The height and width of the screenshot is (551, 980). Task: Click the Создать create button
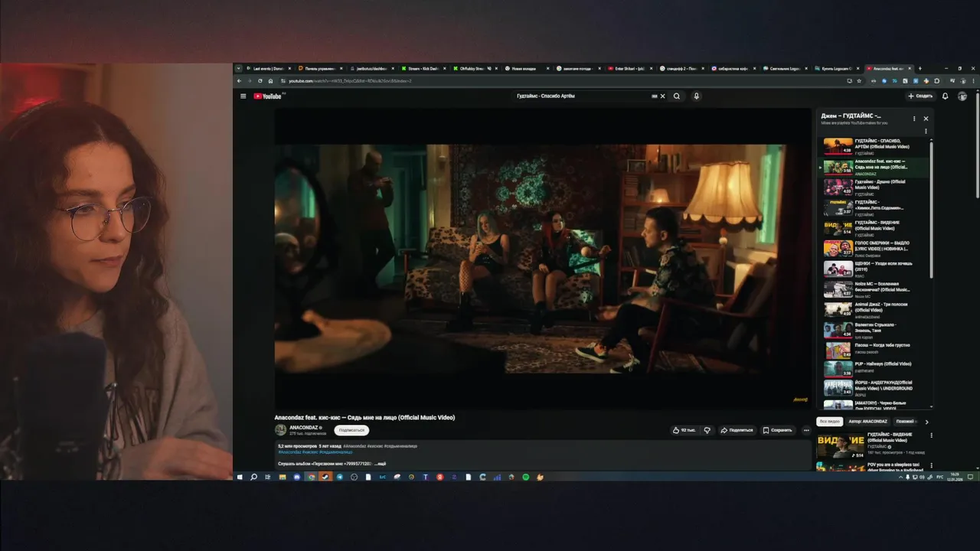(x=920, y=96)
